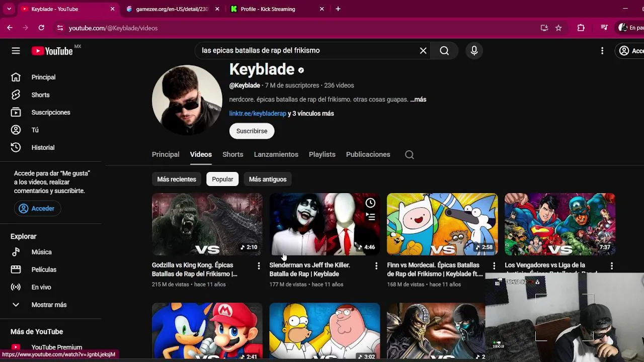Screen dimensions: 644x362
Task: Open options menu for Godzilla vs King Kong
Action: [x=259, y=266]
